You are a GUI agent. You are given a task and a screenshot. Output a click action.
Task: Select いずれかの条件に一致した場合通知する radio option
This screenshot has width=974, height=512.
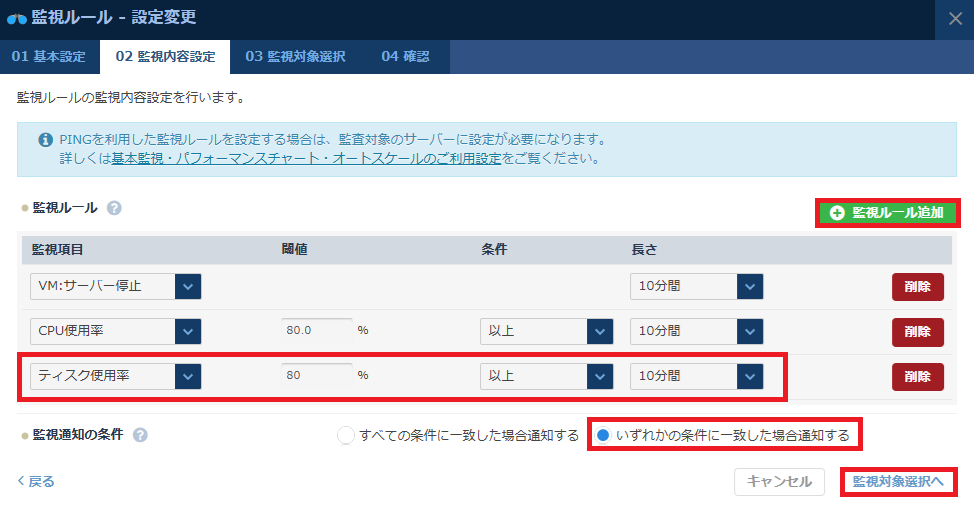pos(603,435)
